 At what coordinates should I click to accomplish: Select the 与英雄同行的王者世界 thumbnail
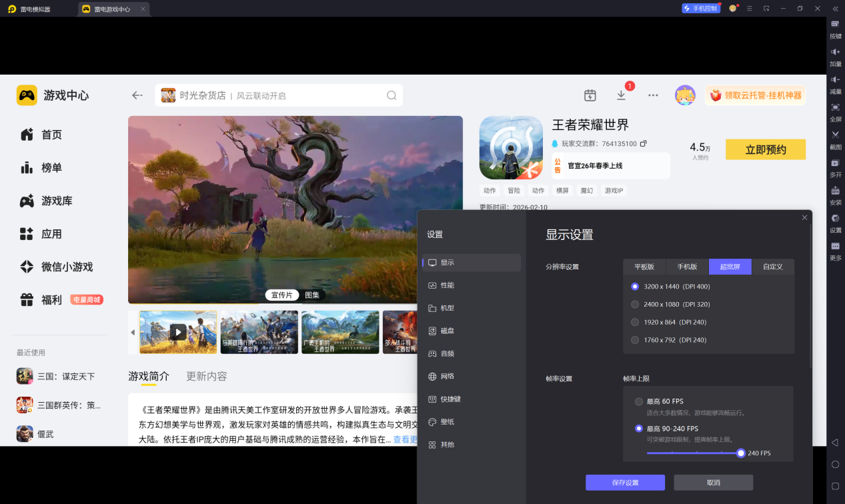click(259, 332)
